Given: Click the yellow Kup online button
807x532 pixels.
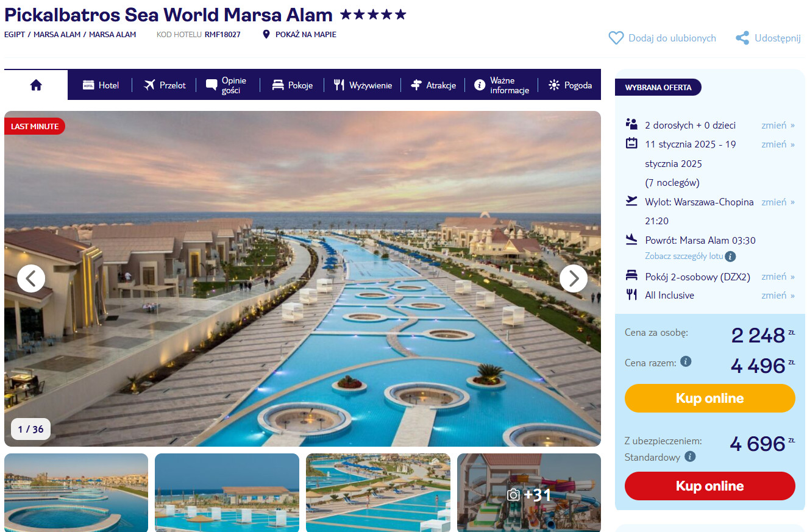Looking at the screenshot, I should 710,399.
